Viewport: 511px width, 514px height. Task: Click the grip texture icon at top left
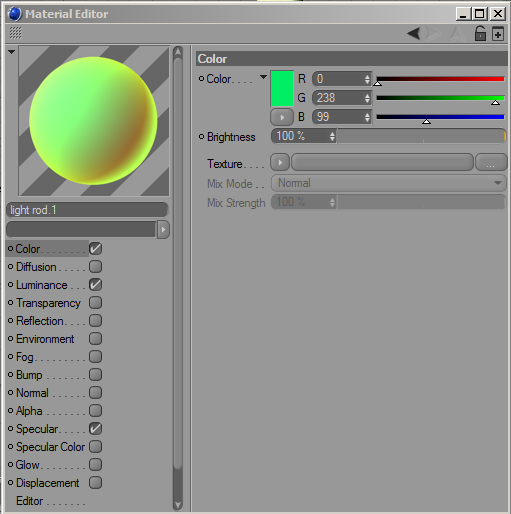coord(15,33)
